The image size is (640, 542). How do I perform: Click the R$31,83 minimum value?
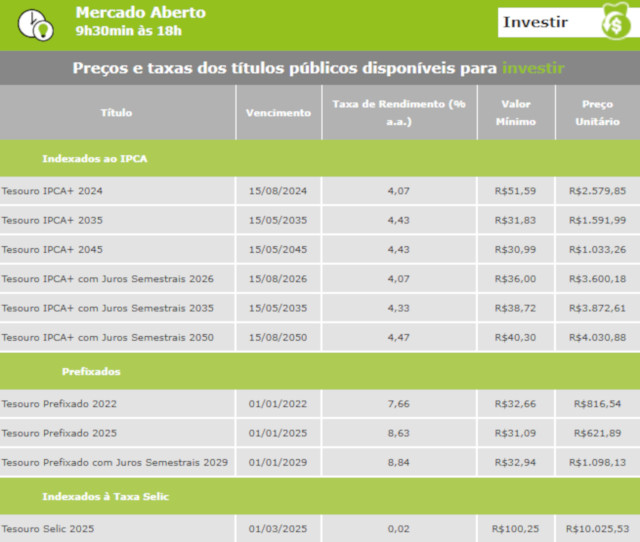515,220
